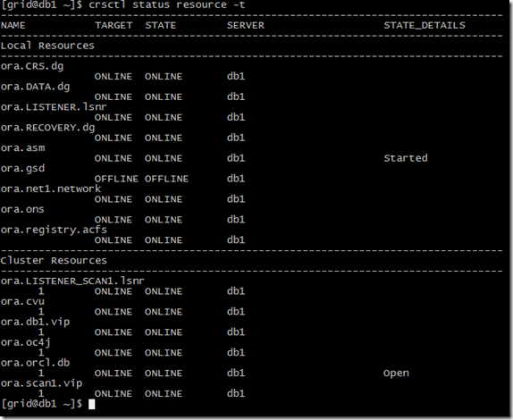Viewport: 513px width, 420px height.
Task: Click the ora.db1.vip resource name
Action: pos(35,322)
